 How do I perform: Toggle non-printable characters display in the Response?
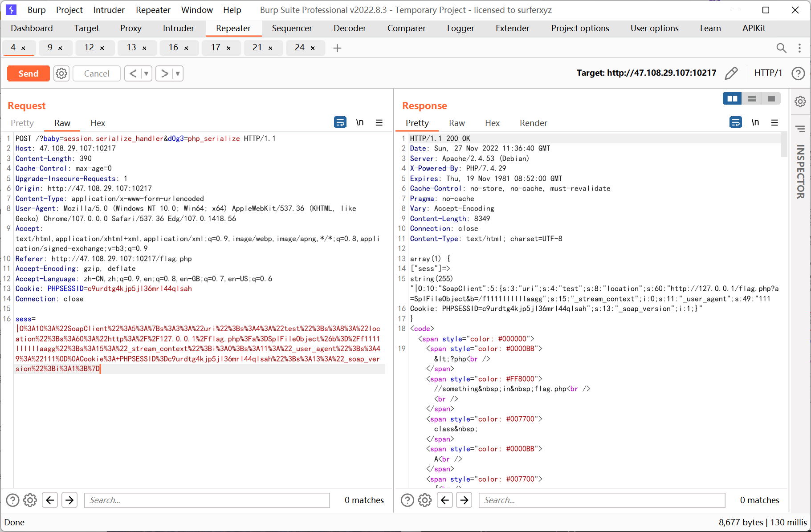[x=755, y=122]
